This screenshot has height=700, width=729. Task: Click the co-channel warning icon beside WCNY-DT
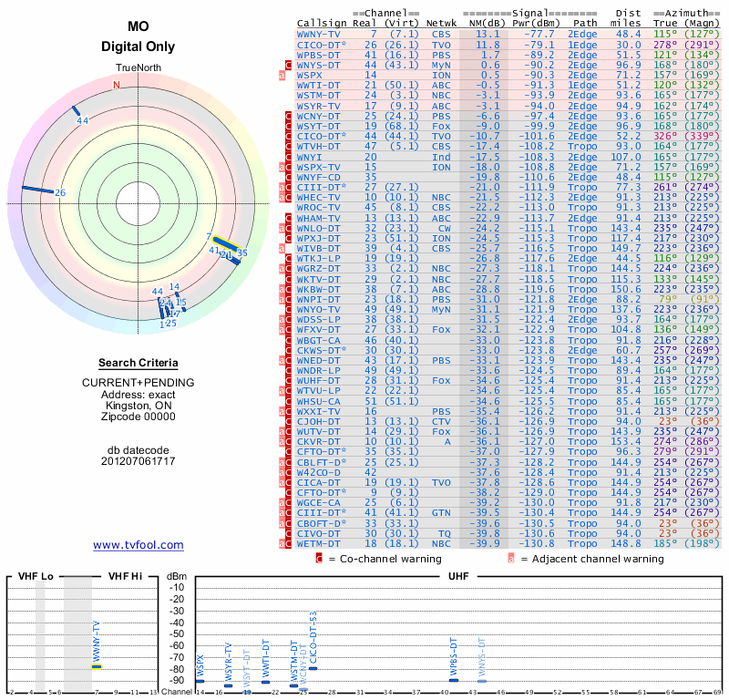(x=289, y=117)
